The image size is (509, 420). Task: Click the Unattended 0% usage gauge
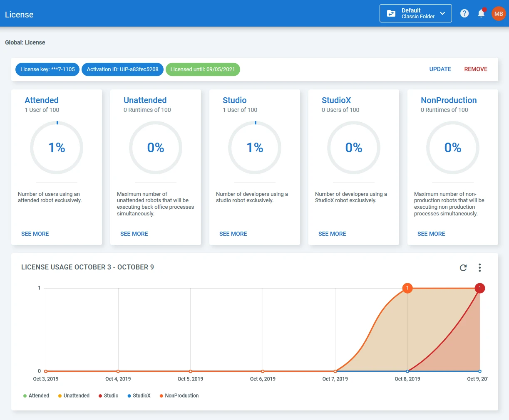click(156, 148)
